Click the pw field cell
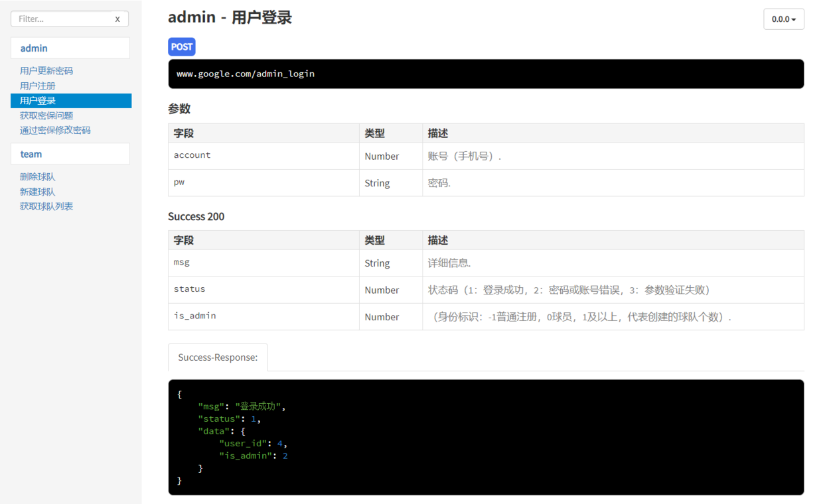The height and width of the screenshot is (504, 823). (x=263, y=183)
